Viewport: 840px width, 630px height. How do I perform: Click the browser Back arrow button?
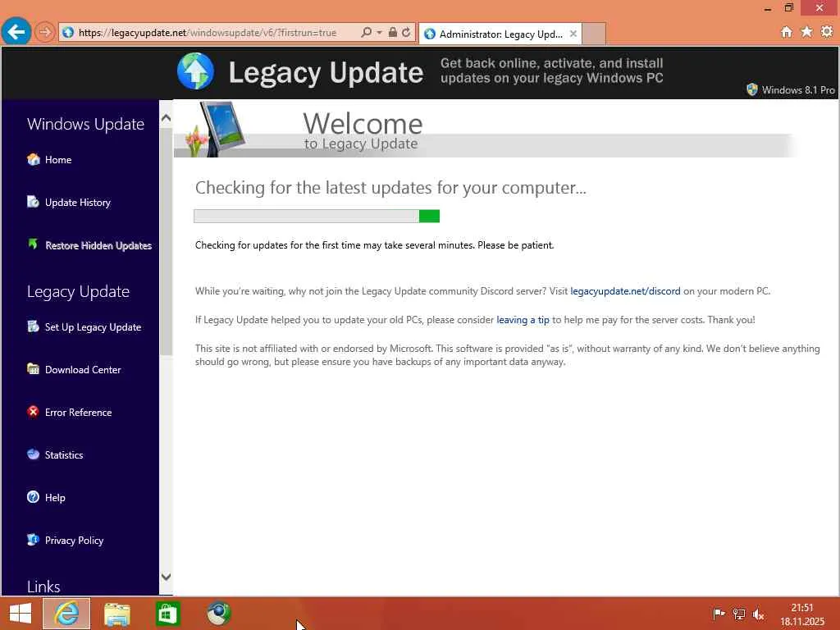16,32
